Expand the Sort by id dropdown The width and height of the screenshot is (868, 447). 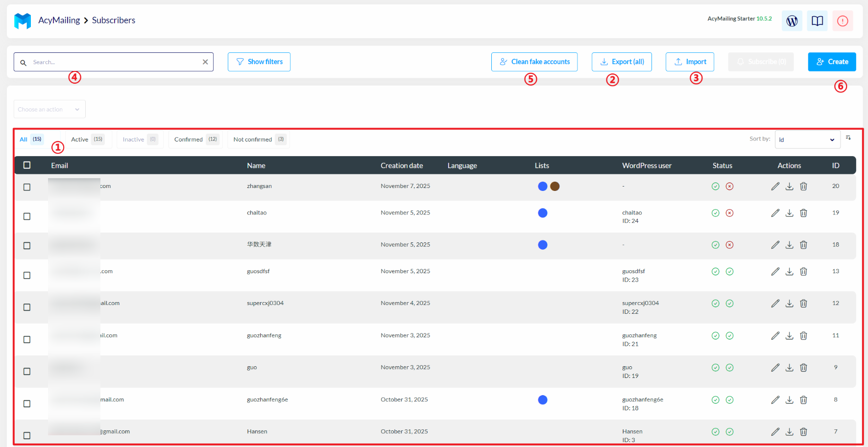click(x=807, y=140)
